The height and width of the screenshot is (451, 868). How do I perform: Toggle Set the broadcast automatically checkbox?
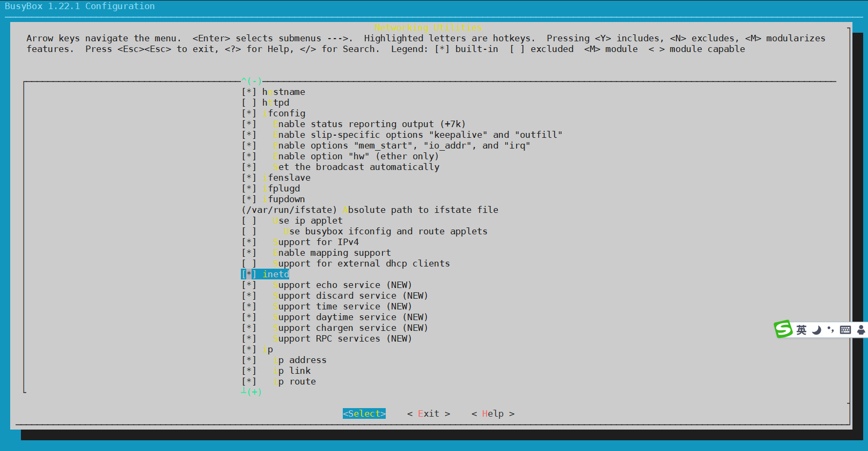pyautogui.click(x=249, y=167)
